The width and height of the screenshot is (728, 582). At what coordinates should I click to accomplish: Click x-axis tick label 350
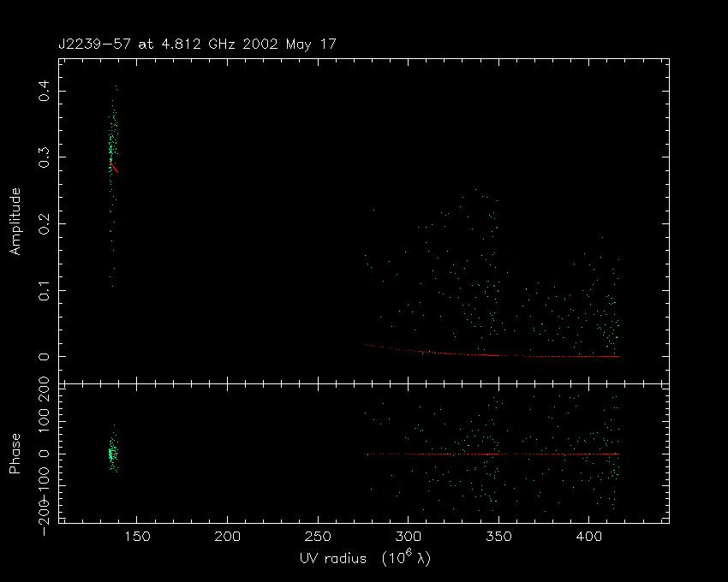pos(498,537)
